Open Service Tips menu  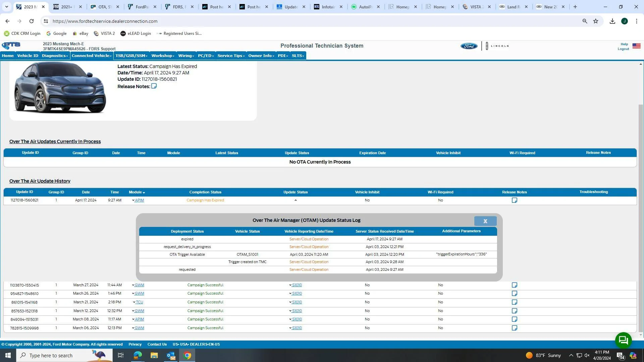pyautogui.click(x=231, y=56)
